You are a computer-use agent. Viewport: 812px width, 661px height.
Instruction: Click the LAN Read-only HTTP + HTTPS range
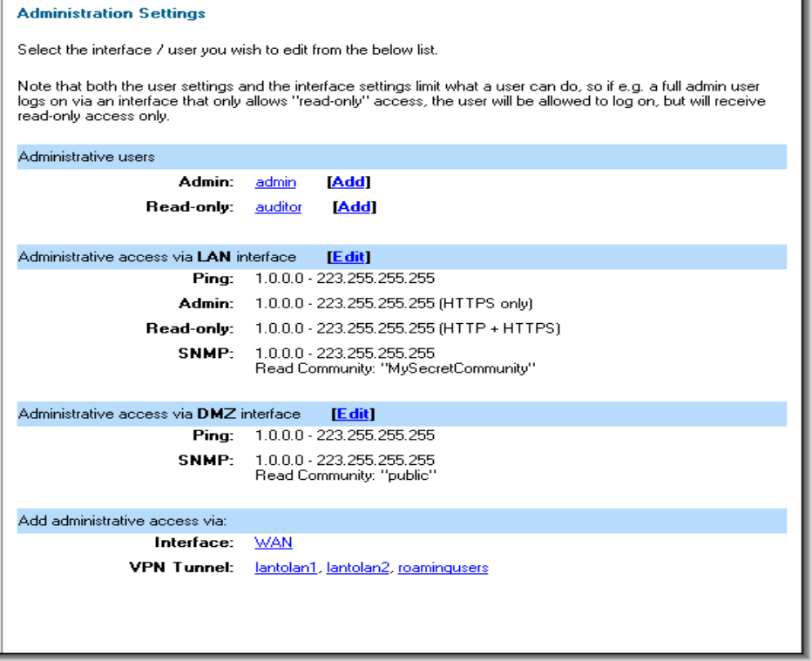coord(408,328)
